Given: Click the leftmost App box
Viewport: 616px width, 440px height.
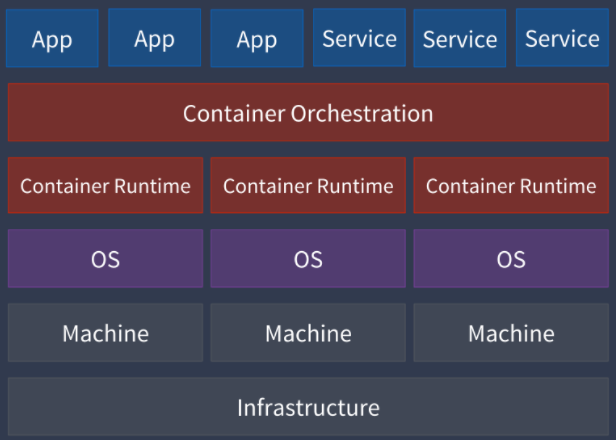Looking at the screenshot, I should click(x=52, y=39).
